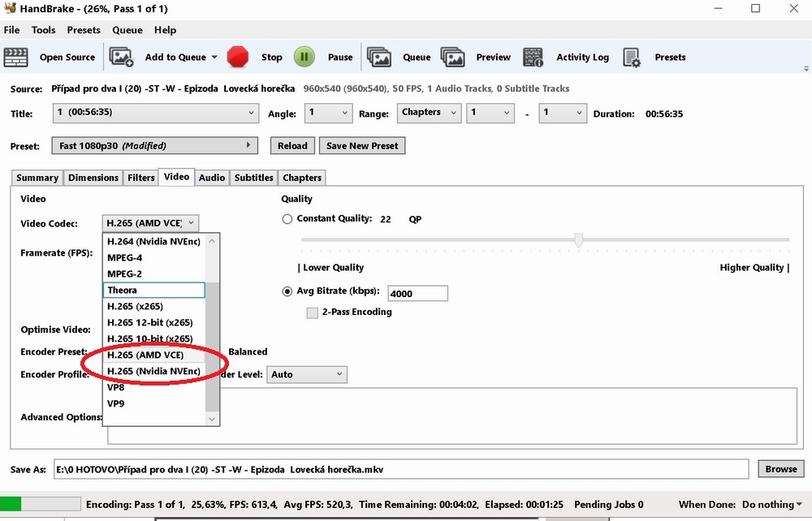
Task: Select MPEG-4 in the codec list
Action: [x=153, y=257]
